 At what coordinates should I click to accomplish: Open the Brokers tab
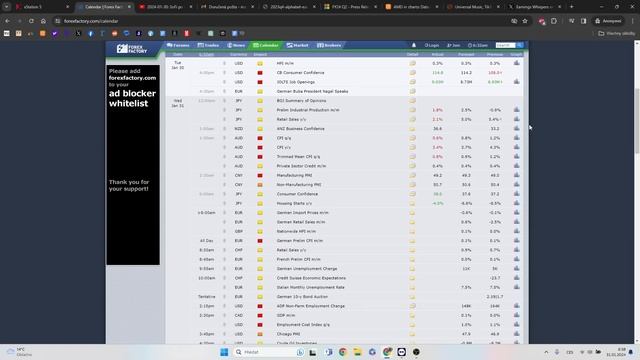(329, 45)
